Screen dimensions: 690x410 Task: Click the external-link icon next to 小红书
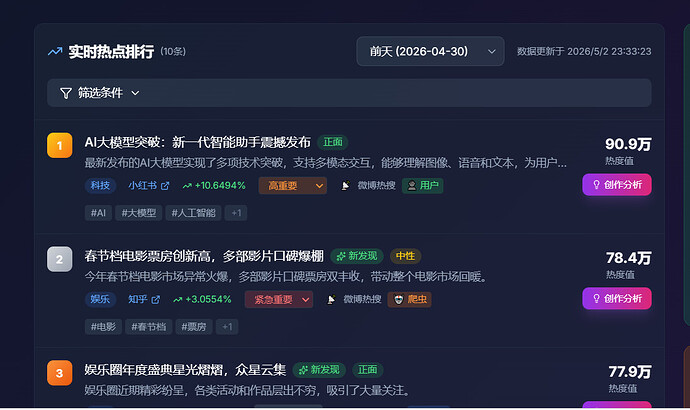point(165,186)
